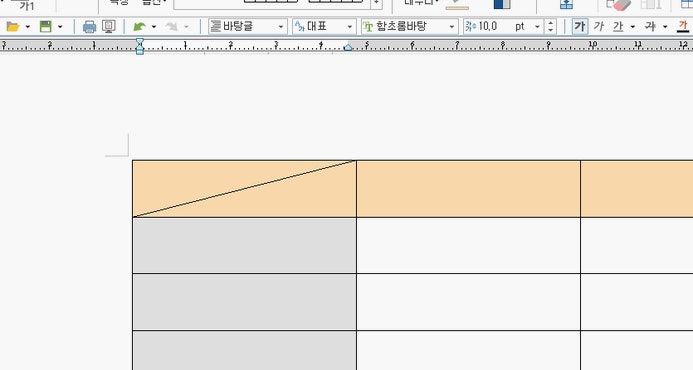Click the Print icon

click(x=89, y=27)
